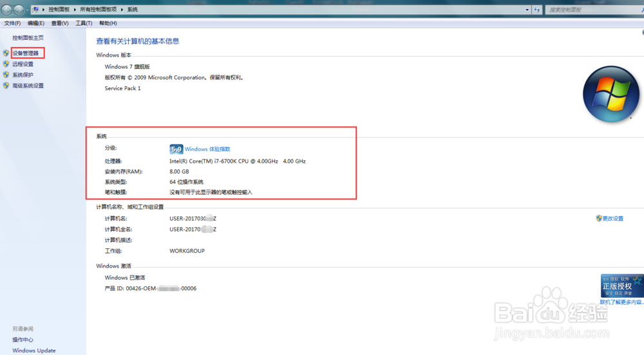Click the 正版授权 genuine software badge
The height and width of the screenshot is (355, 644).
(x=622, y=286)
